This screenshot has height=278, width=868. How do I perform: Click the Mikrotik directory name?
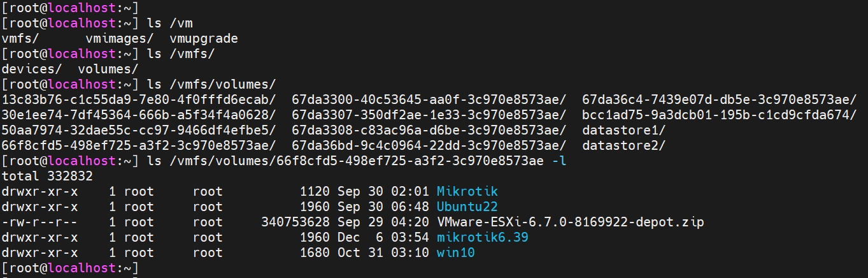pyautogui.click(x=467, y=191)
